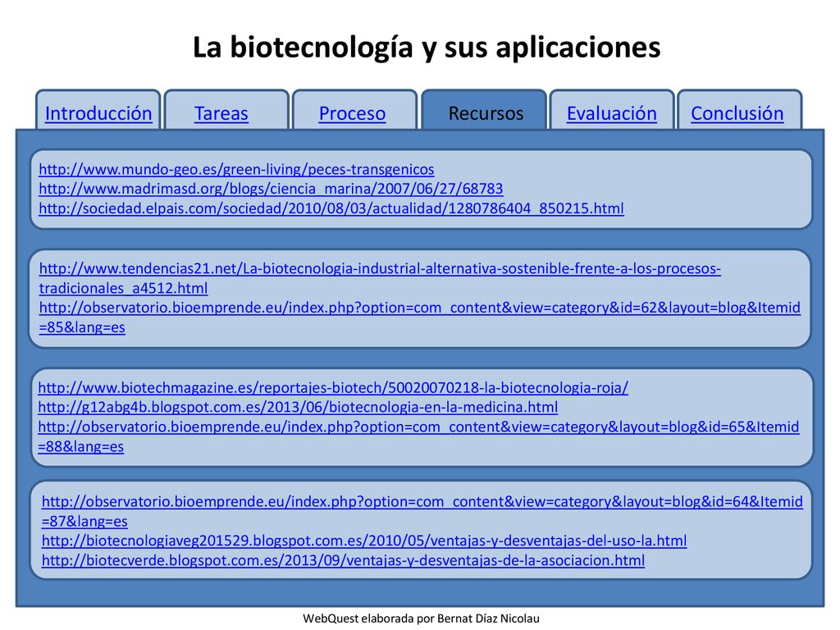
Task: Click the title 'La biotecnología y sus aplicaciones'
Action: click(427, 47)
